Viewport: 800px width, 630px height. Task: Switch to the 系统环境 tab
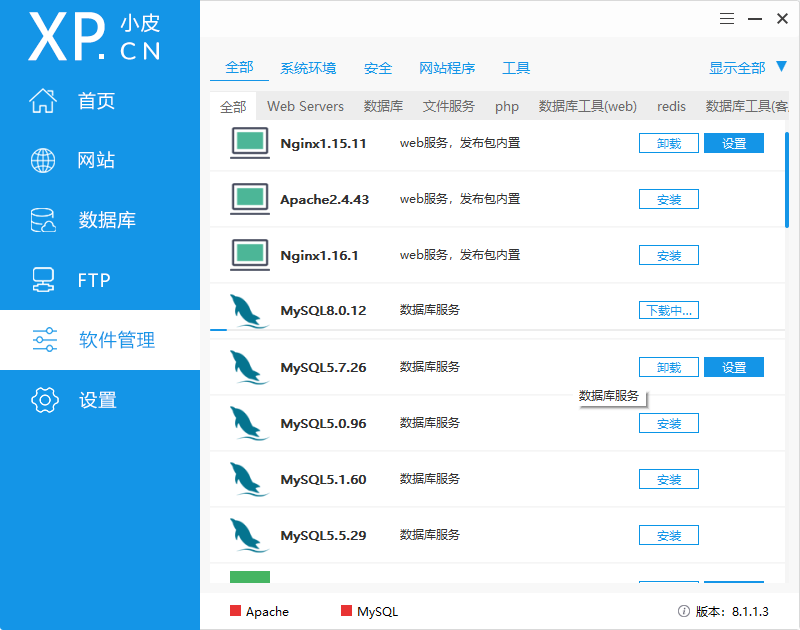308,68
